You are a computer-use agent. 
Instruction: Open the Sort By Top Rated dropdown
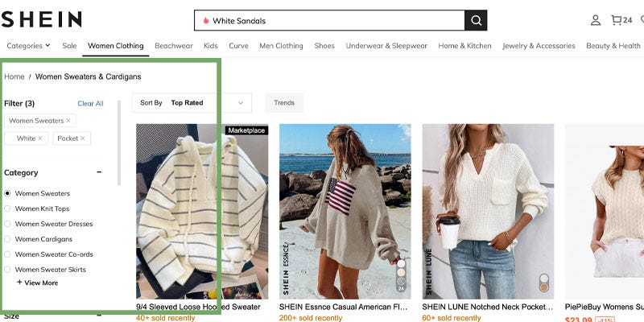192,103
